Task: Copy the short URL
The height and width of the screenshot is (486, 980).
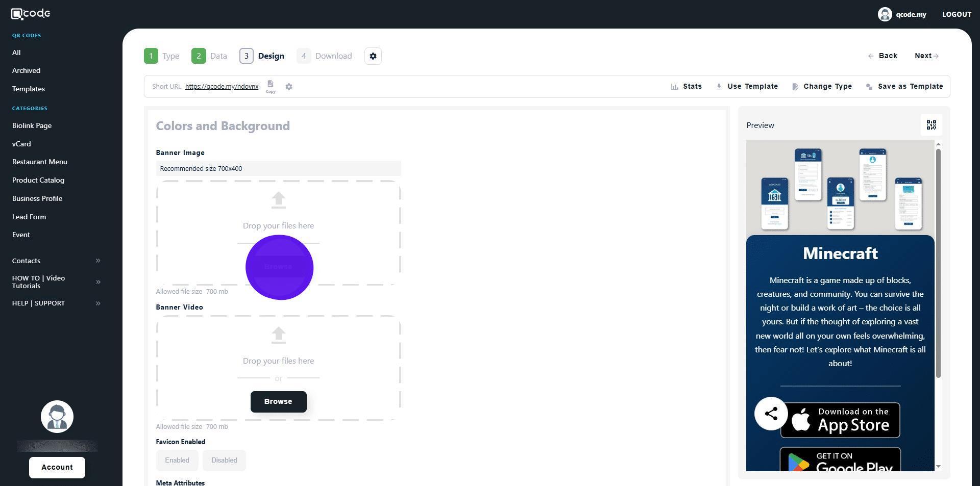Action: coord(271,86)
